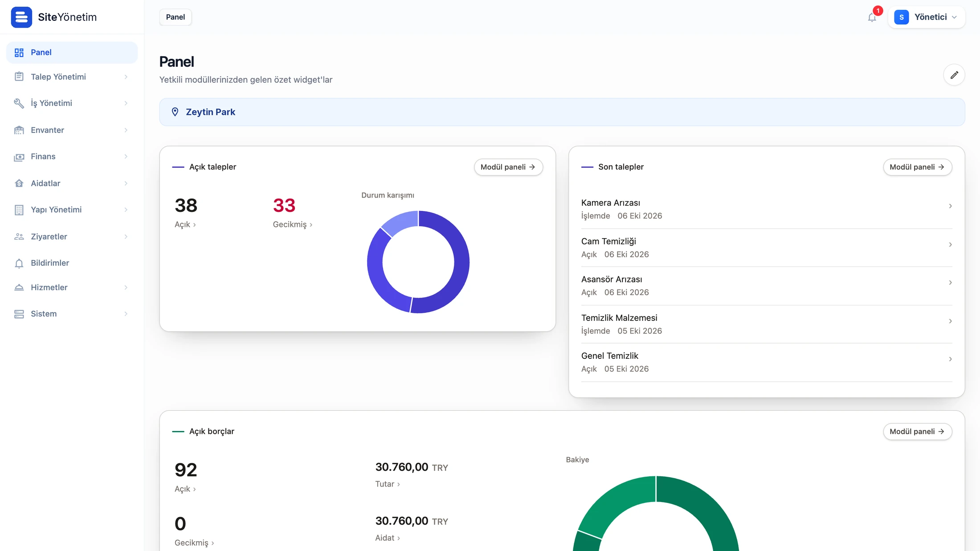Open Finans menu item

click(x=72, y=157)
